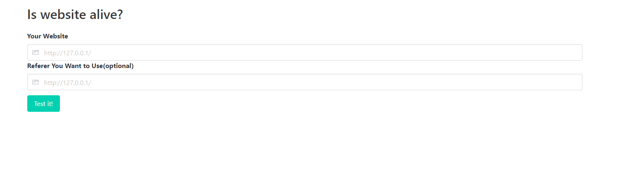Click the word 'Referer' in the second field label
The width and height of the screenshot is (644, 172).
pyautogui.click(x=38, y=66)
